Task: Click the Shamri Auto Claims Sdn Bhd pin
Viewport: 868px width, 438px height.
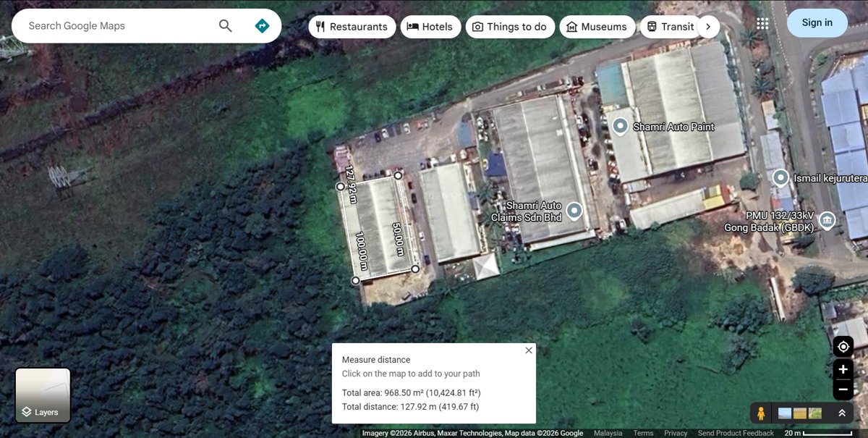Action: pos(574,211)
